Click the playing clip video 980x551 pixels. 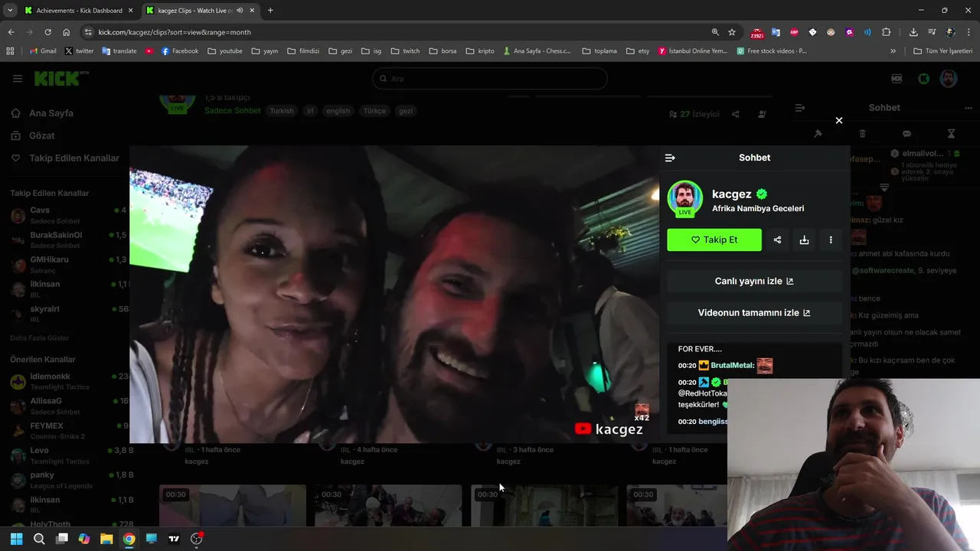pyautogui.click(x=394, y=295)
